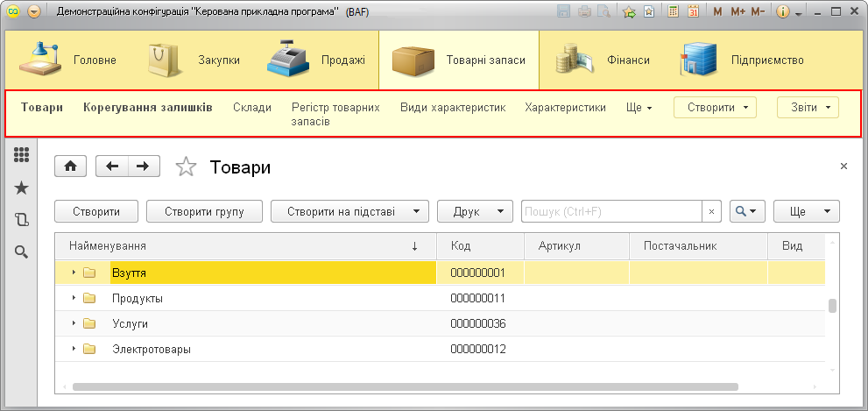Screen dimensions: 868x411
Task: Click the Save diskette icon in title bar
Action: (564, 11)
